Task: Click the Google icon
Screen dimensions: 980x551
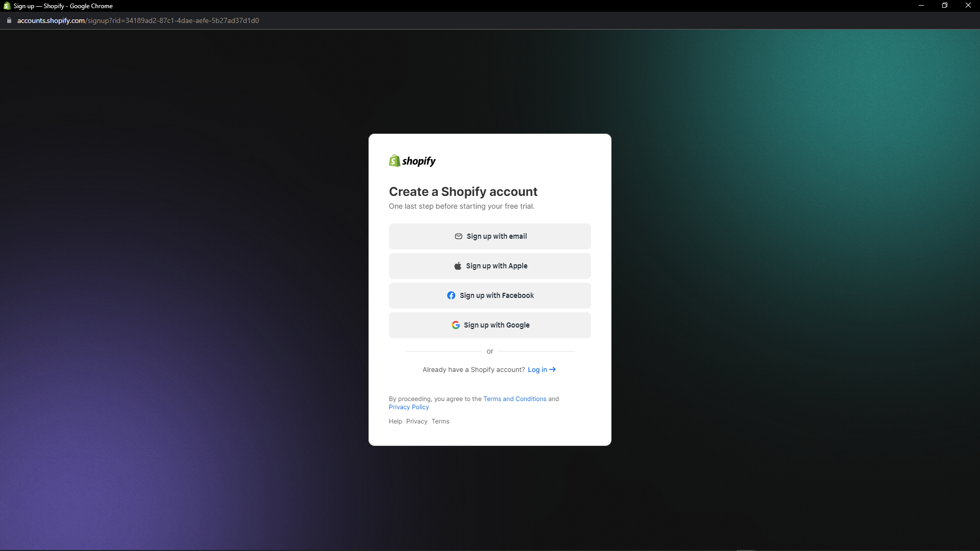Action: click(455, 325)
